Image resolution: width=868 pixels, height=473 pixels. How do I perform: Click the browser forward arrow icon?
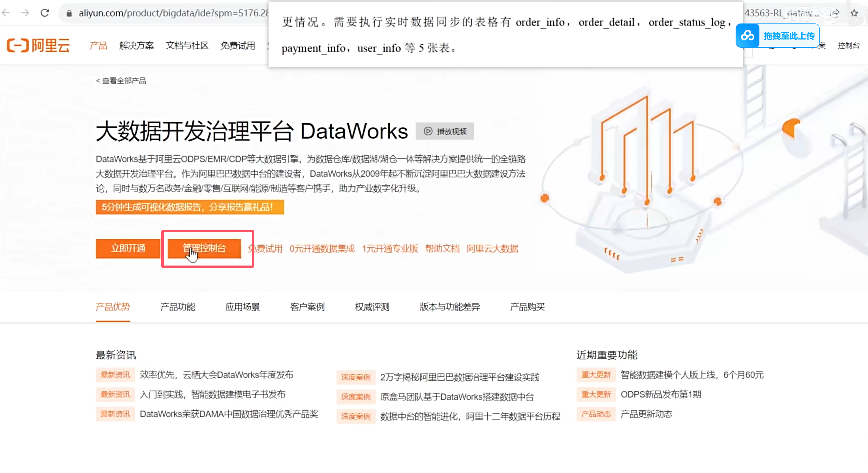point(25,13)
